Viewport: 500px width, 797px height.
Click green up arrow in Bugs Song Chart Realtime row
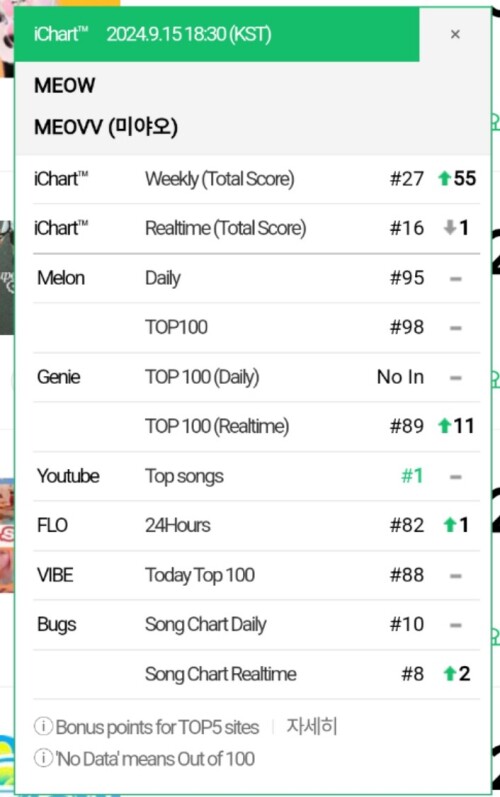pyautogui.click(x=450, y=673)
